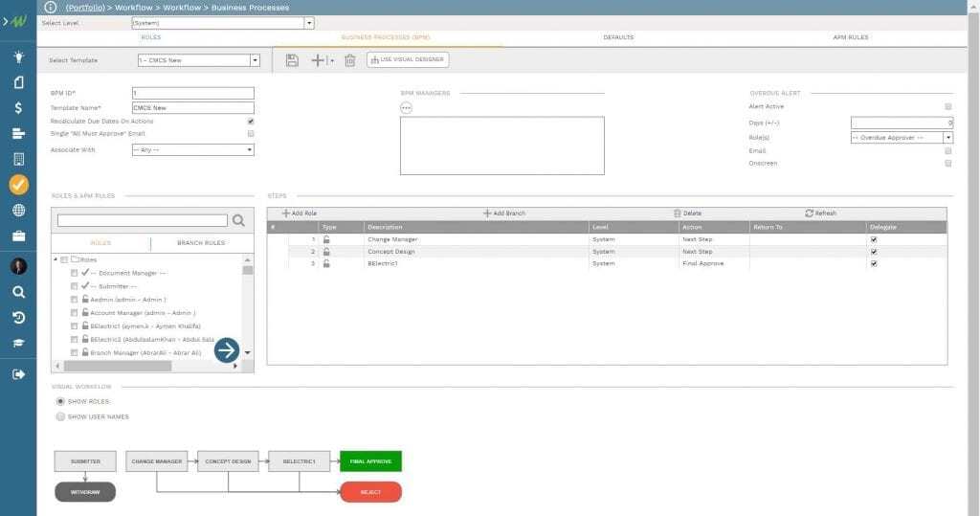
Task: Click Use Visual Designer button
Action: coord(408,59)
